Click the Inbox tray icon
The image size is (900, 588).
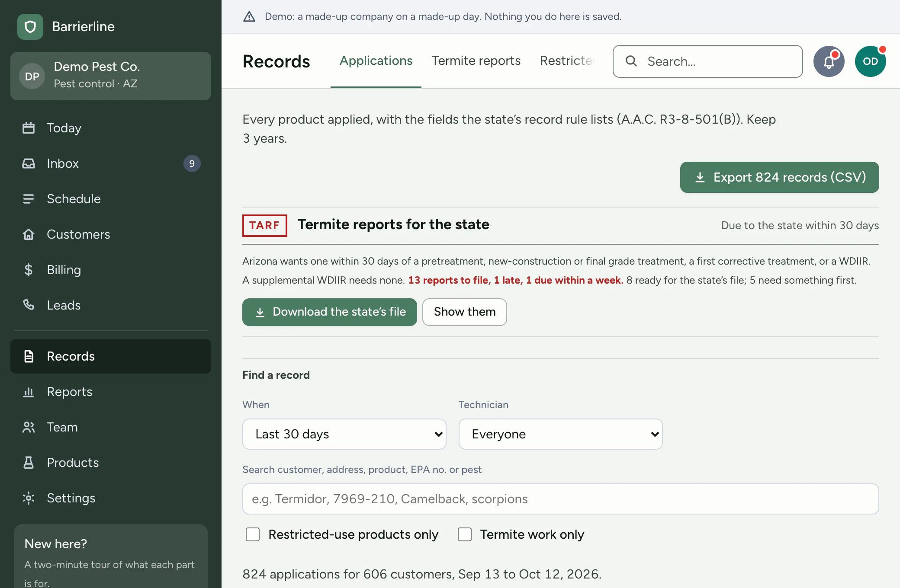(29, 163)
